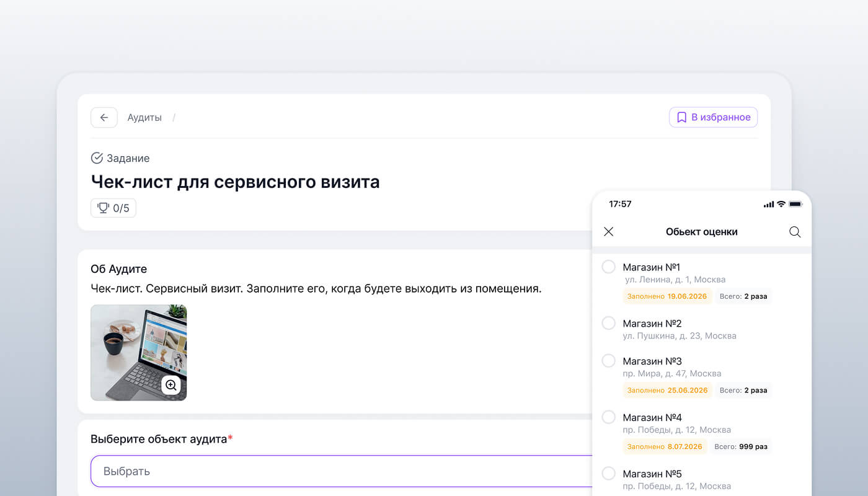
Task: Select the Магазин №2 radio button
Action: coord(609,323)
